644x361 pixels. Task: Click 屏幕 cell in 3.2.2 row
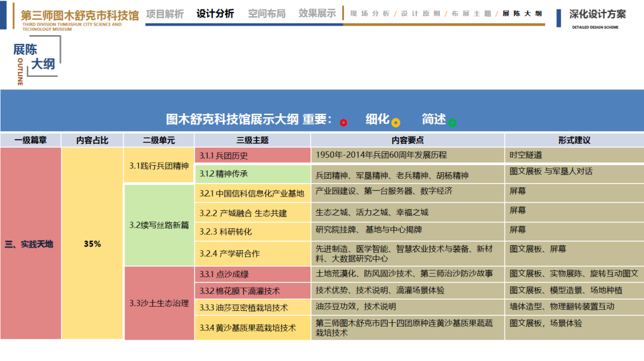[x=574, y=212]
